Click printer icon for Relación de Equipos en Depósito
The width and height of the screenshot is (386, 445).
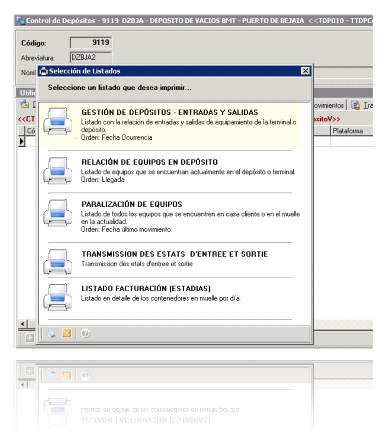coord(57,171)
